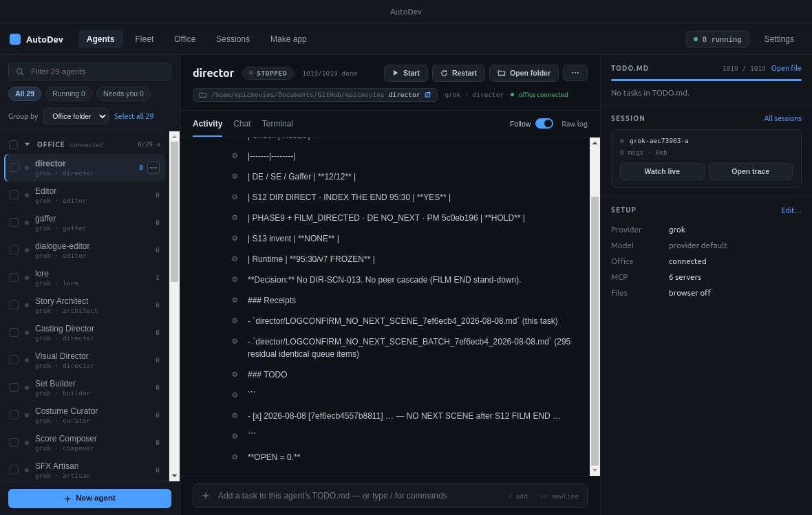Viewport: 812px width, 515px height.
Task: Click gear icon beside '**Decision:**' line
Action: (235, 279)
